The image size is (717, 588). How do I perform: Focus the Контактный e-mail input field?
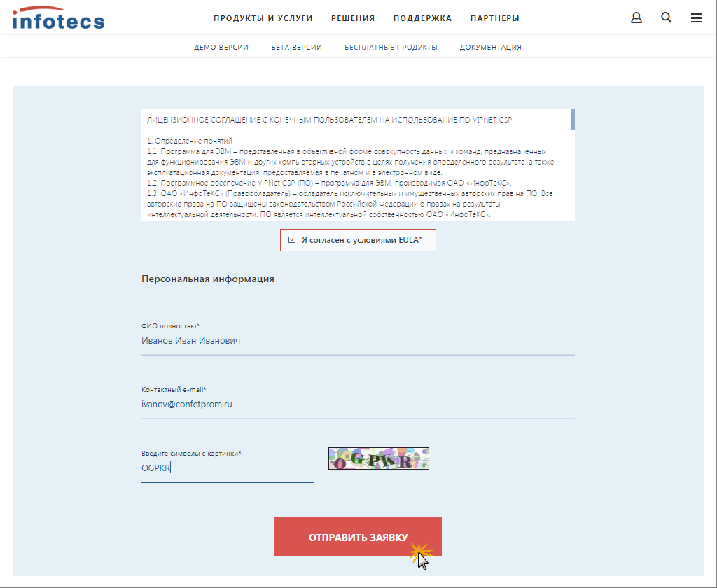[x=358, y=404]
